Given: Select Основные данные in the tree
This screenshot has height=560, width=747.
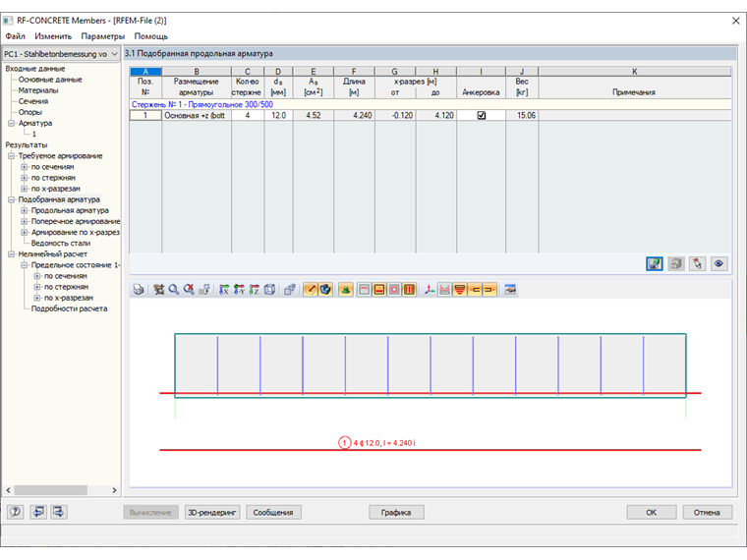Looking at the screenshot, I should (50, 80).
